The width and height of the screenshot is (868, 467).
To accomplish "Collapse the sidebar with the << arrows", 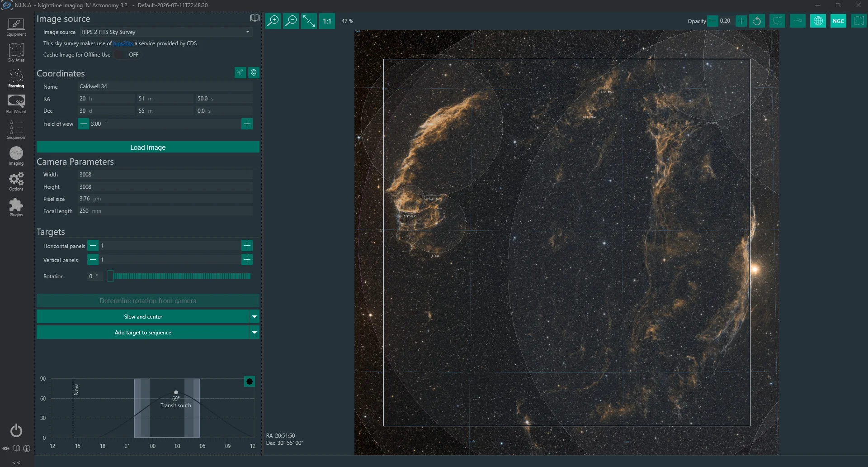I will [16, 462].
